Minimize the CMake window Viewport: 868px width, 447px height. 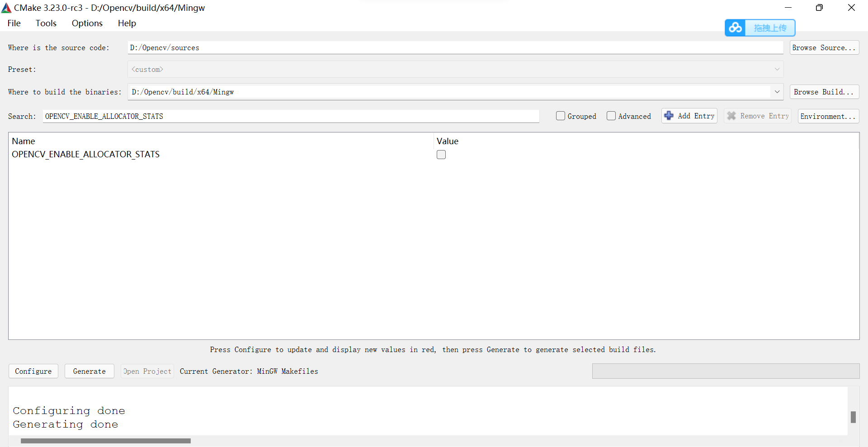pyautogui.click(x=788, y=8)
